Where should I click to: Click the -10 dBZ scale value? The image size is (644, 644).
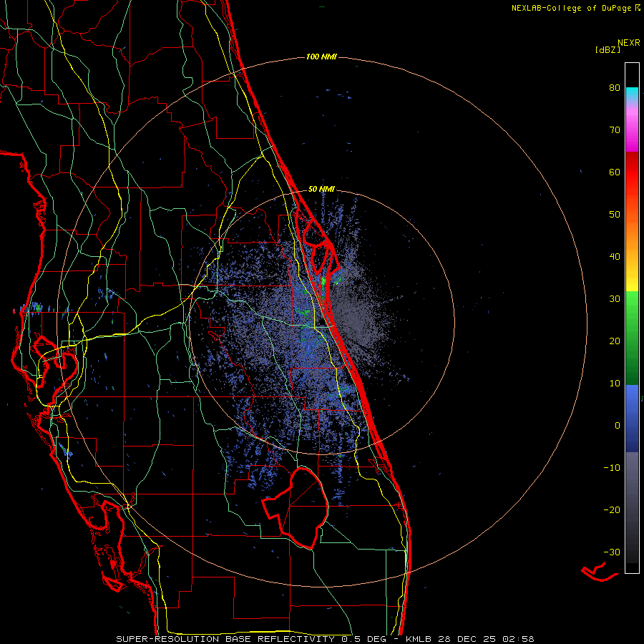[612, 468]
